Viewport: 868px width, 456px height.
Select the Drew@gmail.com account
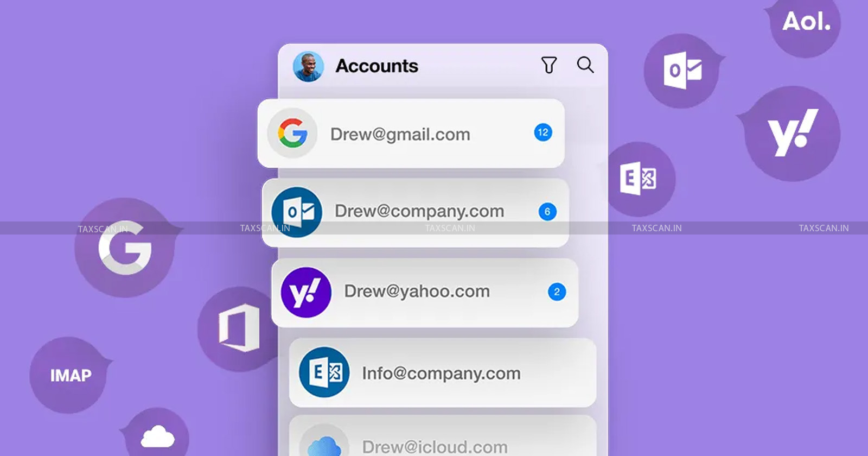(400, 134)
